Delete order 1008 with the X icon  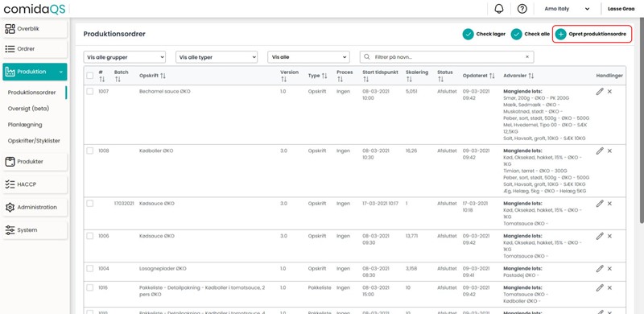click(x=609, y=151)
